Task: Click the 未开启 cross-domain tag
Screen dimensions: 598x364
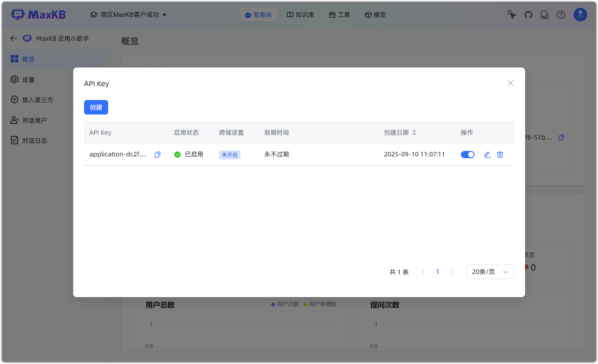Action: [x=229, y=155]
